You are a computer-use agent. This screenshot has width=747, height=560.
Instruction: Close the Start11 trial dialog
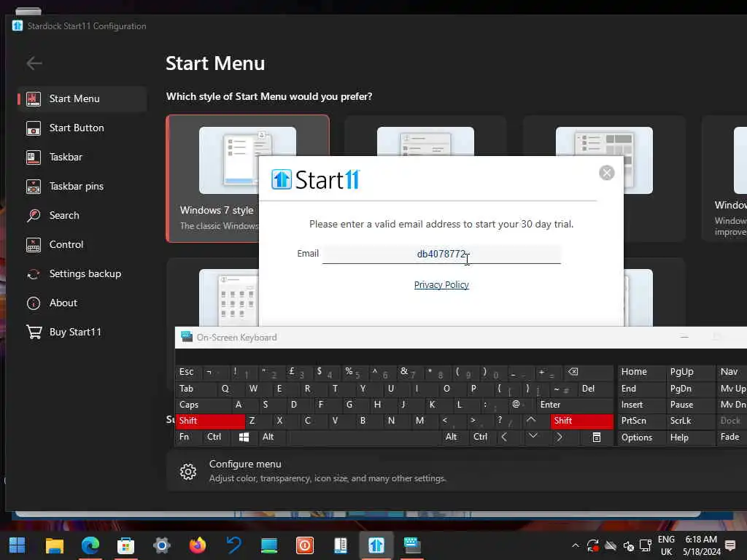[x=606, y=173]
